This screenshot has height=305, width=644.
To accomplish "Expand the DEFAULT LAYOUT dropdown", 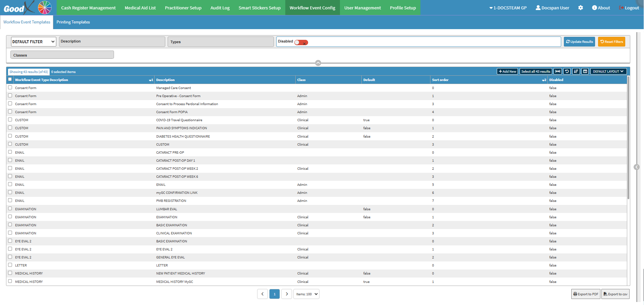I will [608, 71].
